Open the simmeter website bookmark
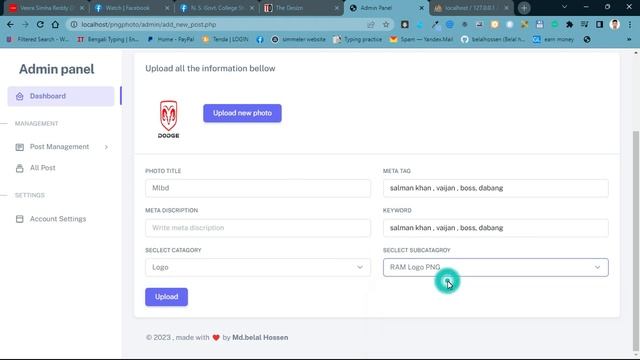 (x=299, y=40)
